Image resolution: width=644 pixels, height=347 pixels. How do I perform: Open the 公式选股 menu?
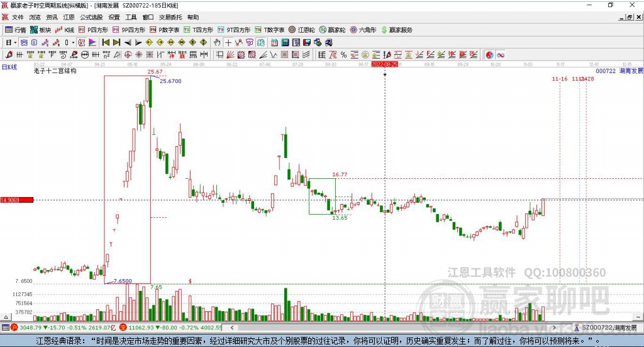click(x=90, y=18)
